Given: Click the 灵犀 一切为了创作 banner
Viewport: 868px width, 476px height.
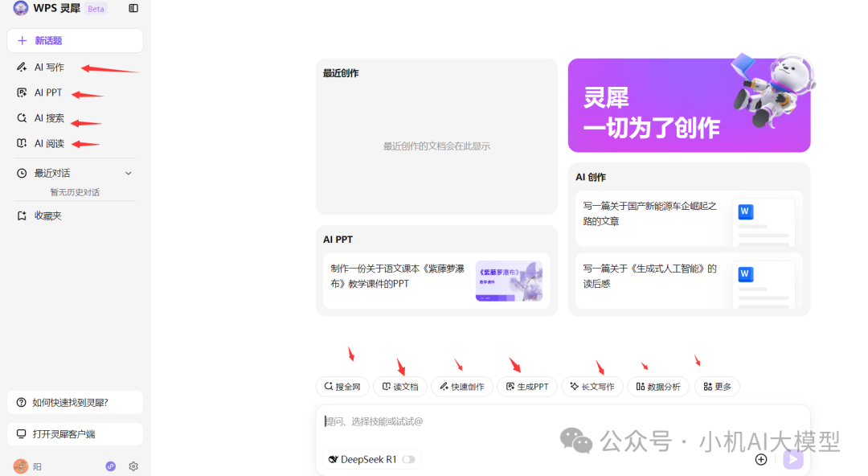Looking at the screenshot, I should pyautogui.click(x=690, y=105).
